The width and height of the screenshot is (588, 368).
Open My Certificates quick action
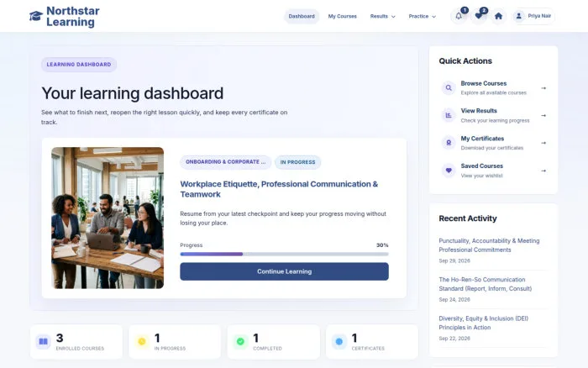pos(494,143)
